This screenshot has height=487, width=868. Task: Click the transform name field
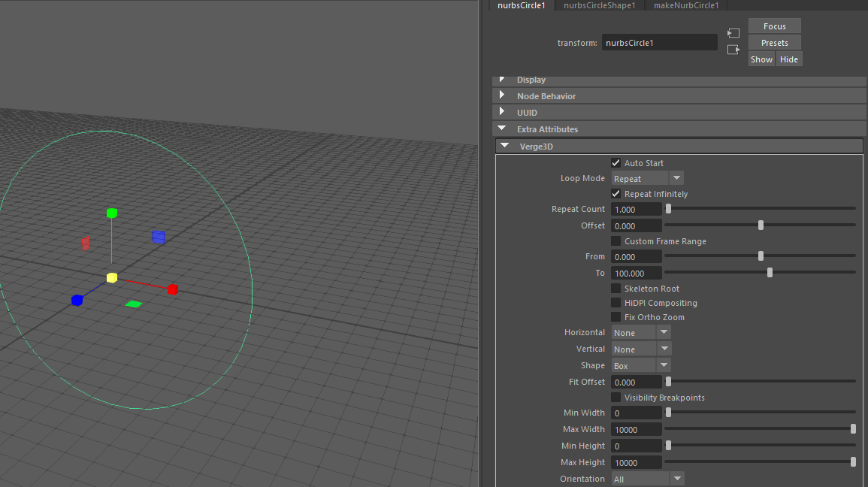point(659,43)
